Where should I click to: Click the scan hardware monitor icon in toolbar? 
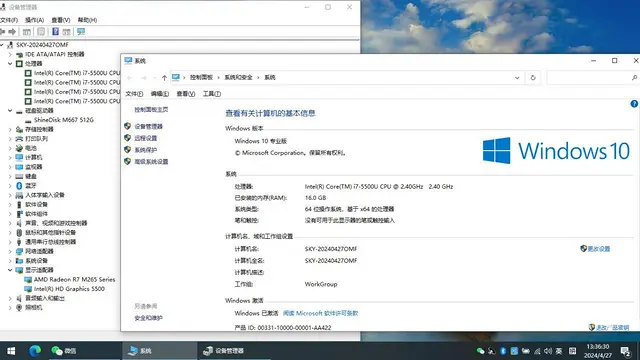[x=81, y=31]
